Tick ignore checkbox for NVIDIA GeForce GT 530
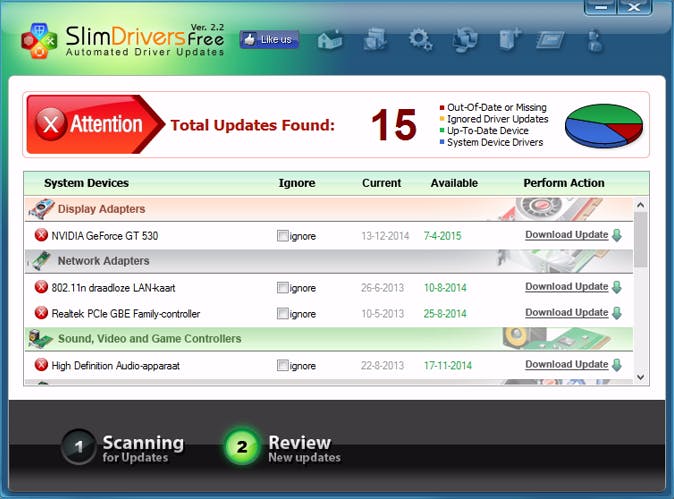Screen dimensions: 674x499 pyautogui.click(x=282, y=236)
